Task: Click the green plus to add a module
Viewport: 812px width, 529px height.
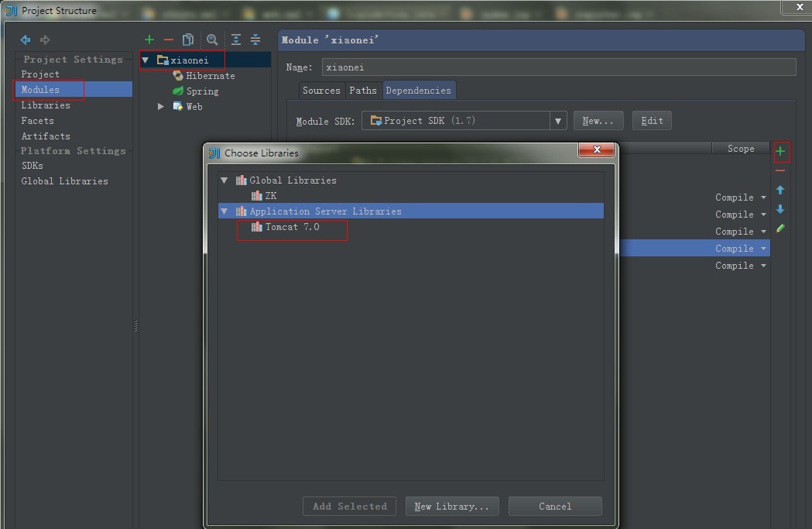Action: [149, 40]
